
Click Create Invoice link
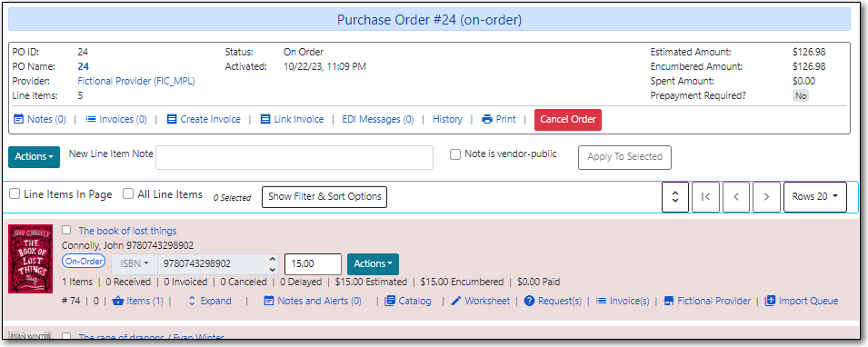(x=210, y=119)
